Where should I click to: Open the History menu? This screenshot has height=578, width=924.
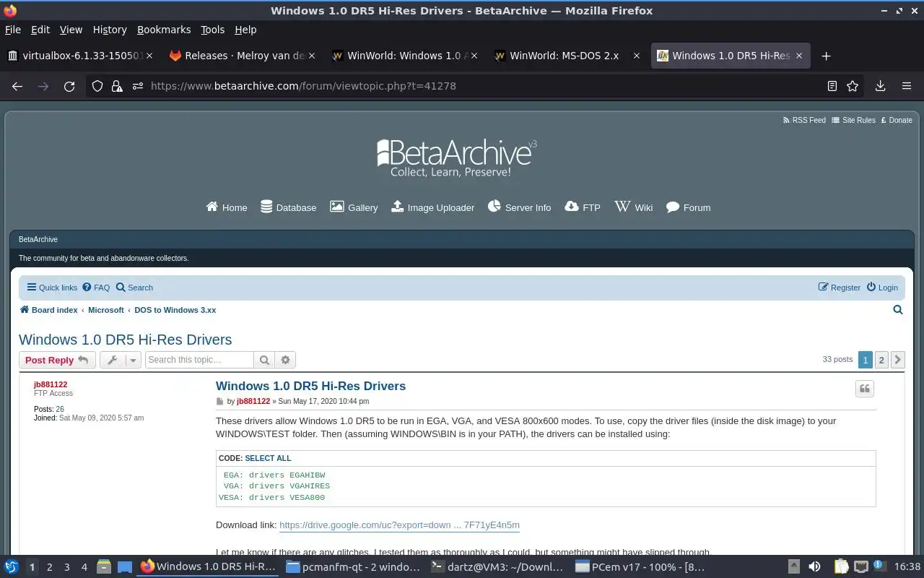(110, 30)
